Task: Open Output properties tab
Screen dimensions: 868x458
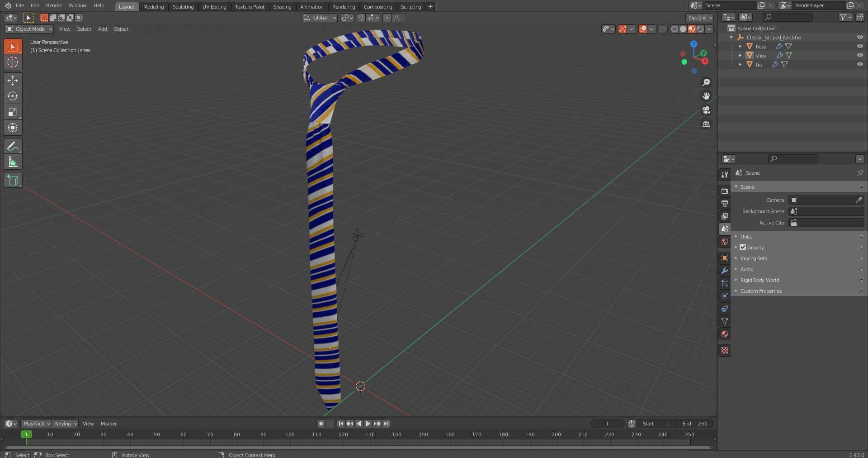Action: (725, 204)
